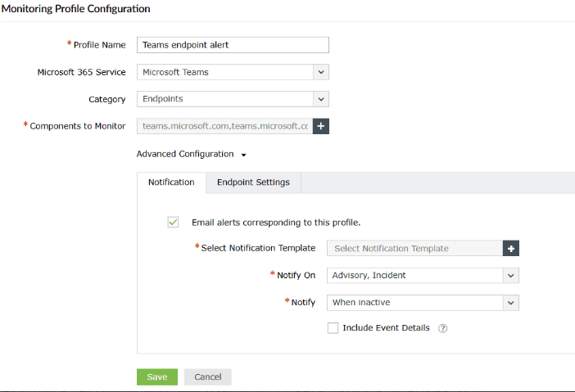Click the Microsoft 365 Service dropdown arrow
This screenshot has height=392, width=575.
[320, 72]
